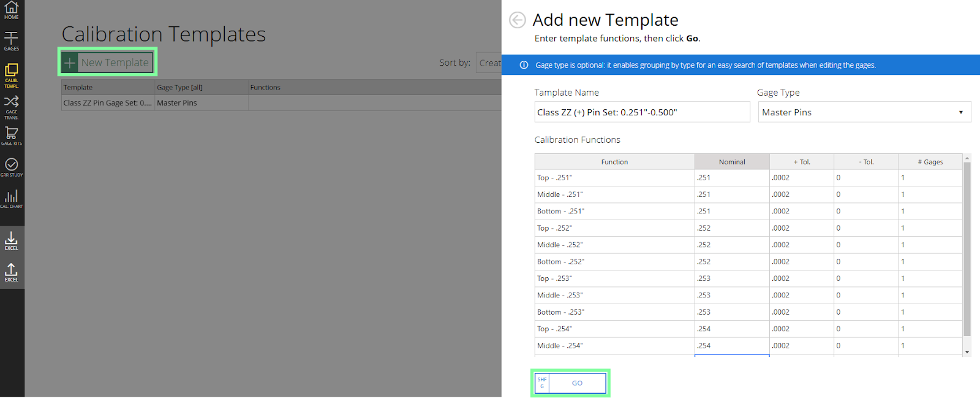Viewport: 980px width, 398px height.
Task: Click the functions table scrollbar thumb
Action: pyautogui.click(x=967, y=249)
